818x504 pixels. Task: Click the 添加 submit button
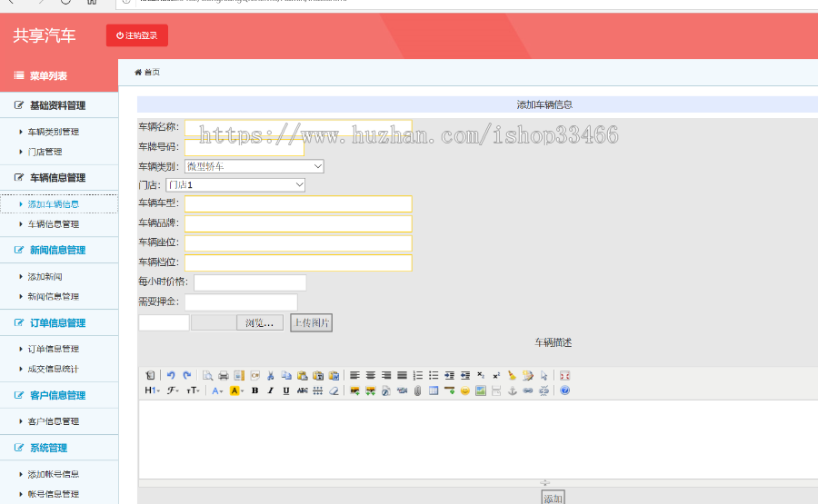click(x=553, y=498)
